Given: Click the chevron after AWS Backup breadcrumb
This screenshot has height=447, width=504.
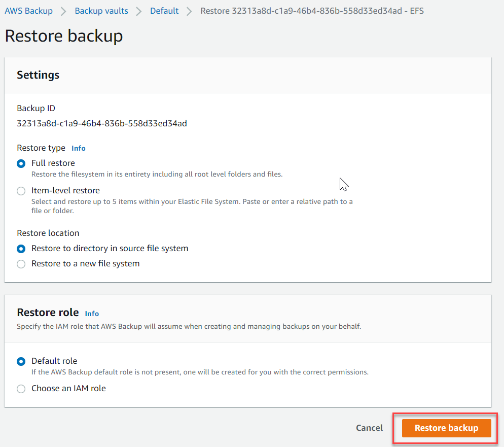Looking at the screenshot, I should (x=64, y=12).
